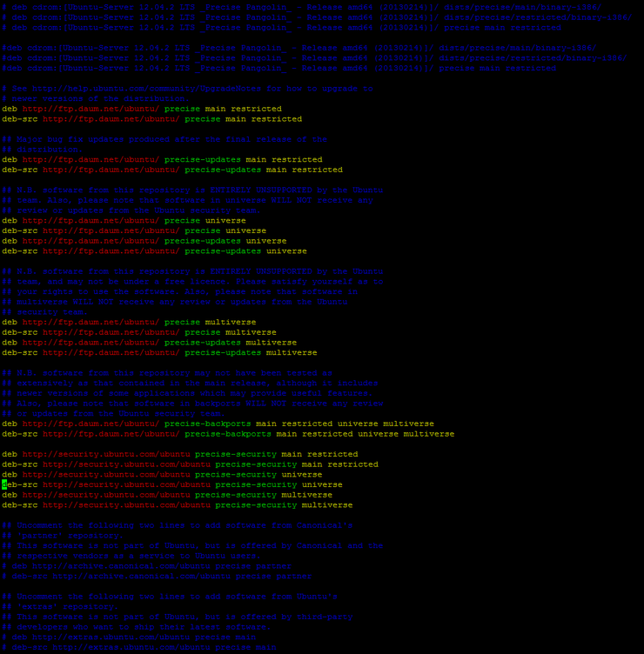Viewport: 644px width, 654px height.
Task: Select line "deb http://ftp.daum.net/ubuntu/ precise main restricted"
Action: click(142, 109)
